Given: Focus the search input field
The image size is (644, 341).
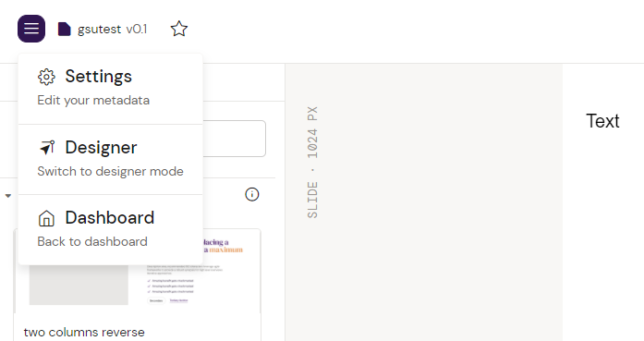Looking at the screenshot, I should click(234, 139).
